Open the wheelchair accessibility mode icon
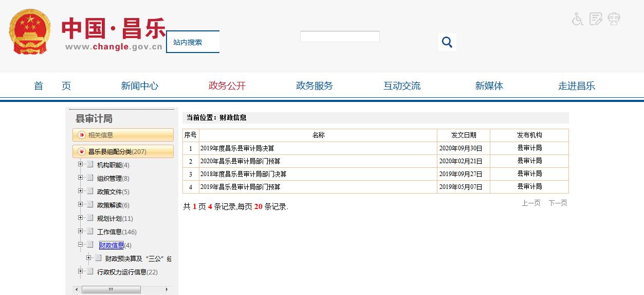Image resolution: width=644 pixels, height=295 pixels. tap(578, 19)
